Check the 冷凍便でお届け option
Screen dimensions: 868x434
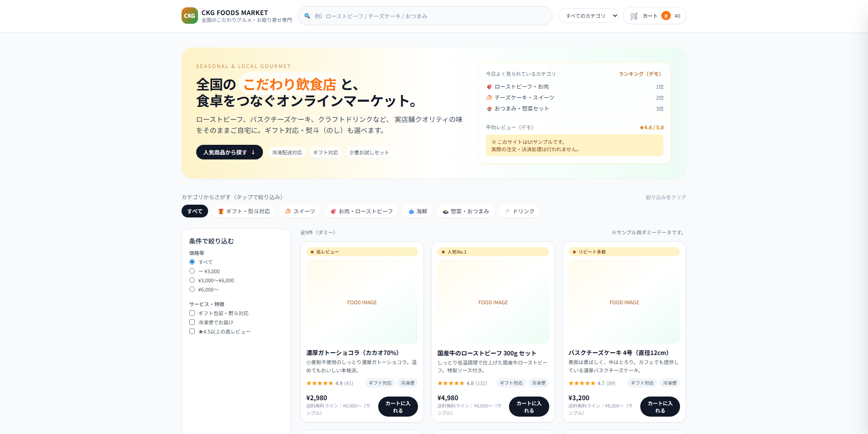(x=192, y=322)
